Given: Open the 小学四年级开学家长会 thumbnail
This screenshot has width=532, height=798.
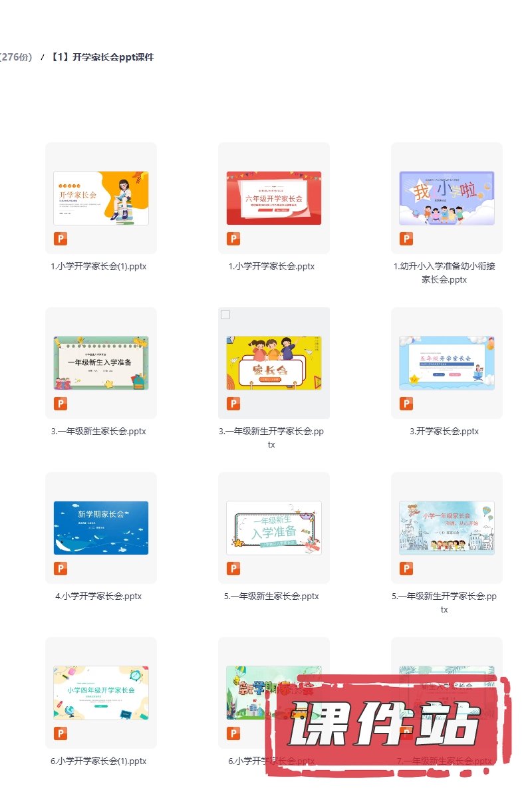Looking at the screenshot, I should click(x=101, y=693).
